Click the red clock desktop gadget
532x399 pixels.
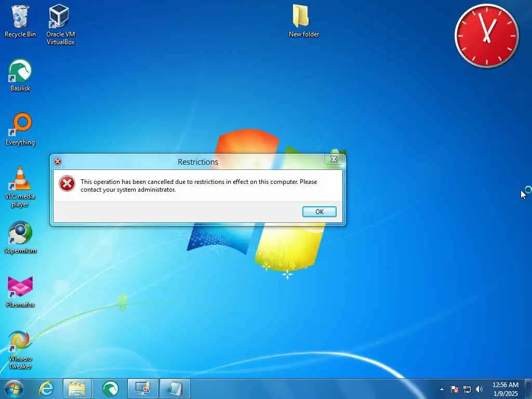click(486, 36)
